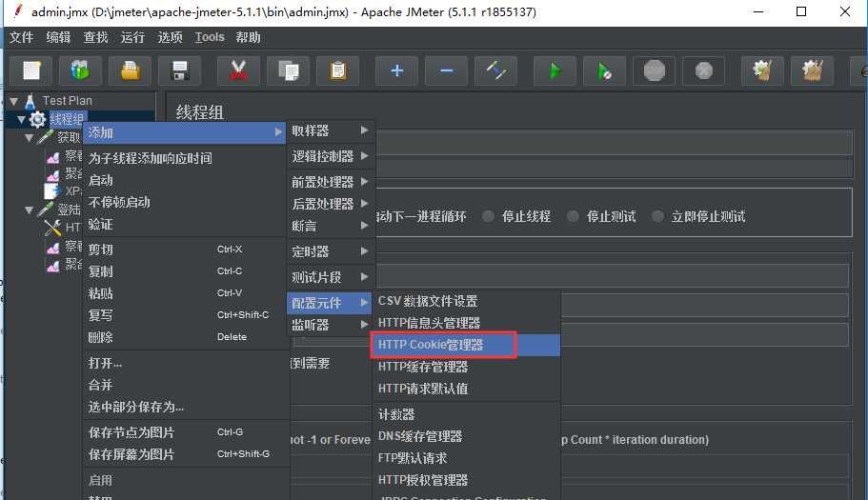Choose 计数器 menu entry
The height and width of the screenshot is (500, 868).
point(465,414)
